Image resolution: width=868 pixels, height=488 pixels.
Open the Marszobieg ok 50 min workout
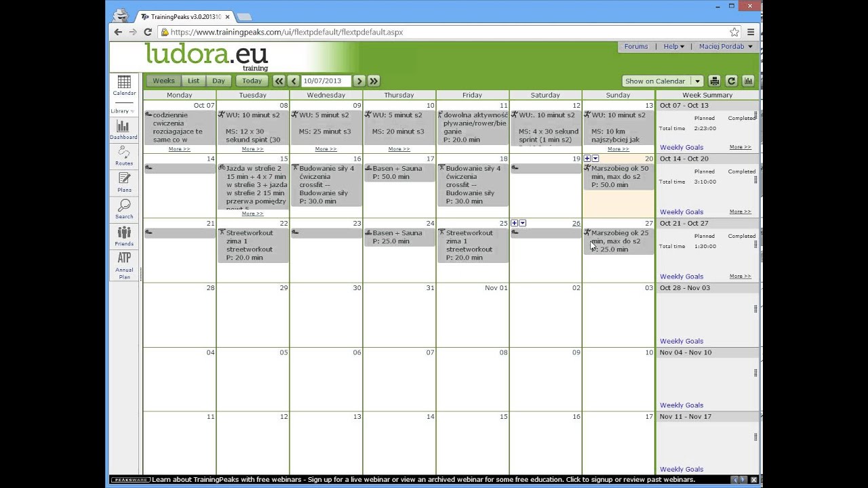coord(618,176)
